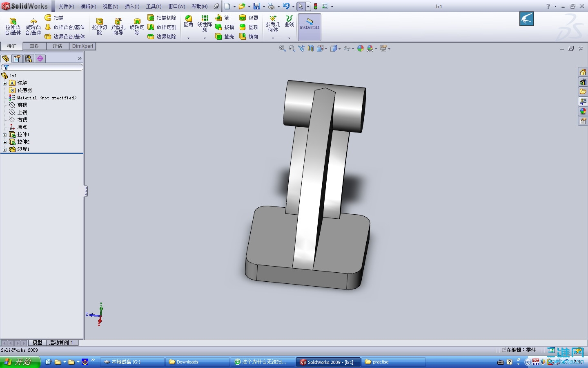
Task: Choose the 放样切割 lofted cut tool
Action: [162, 27]
